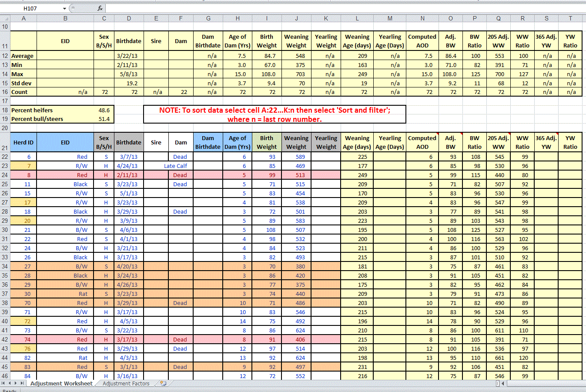The image size is (586, 392).
Task: Open the Name Box dropdown arrow
Action: click(65, 9)
